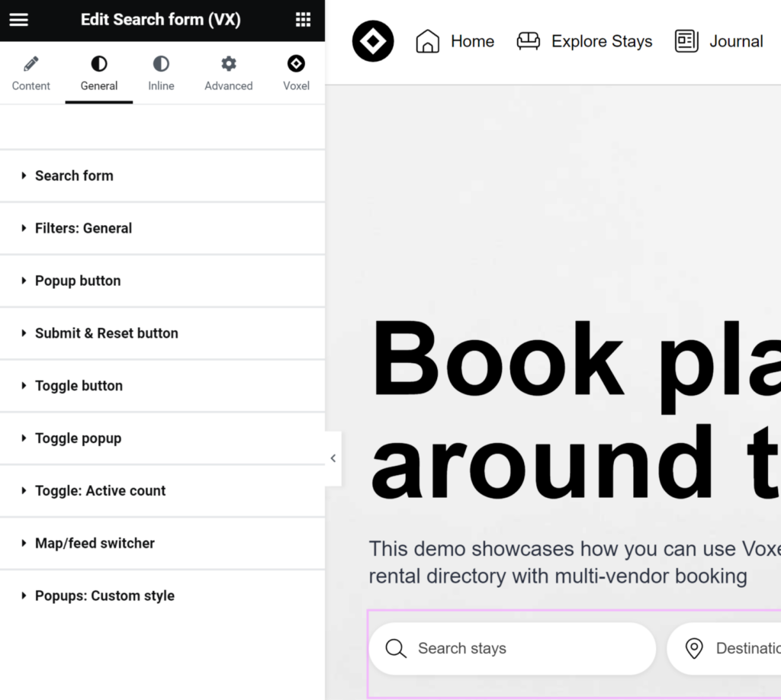Click the Explore Stays sofa icon

point(528,41)
